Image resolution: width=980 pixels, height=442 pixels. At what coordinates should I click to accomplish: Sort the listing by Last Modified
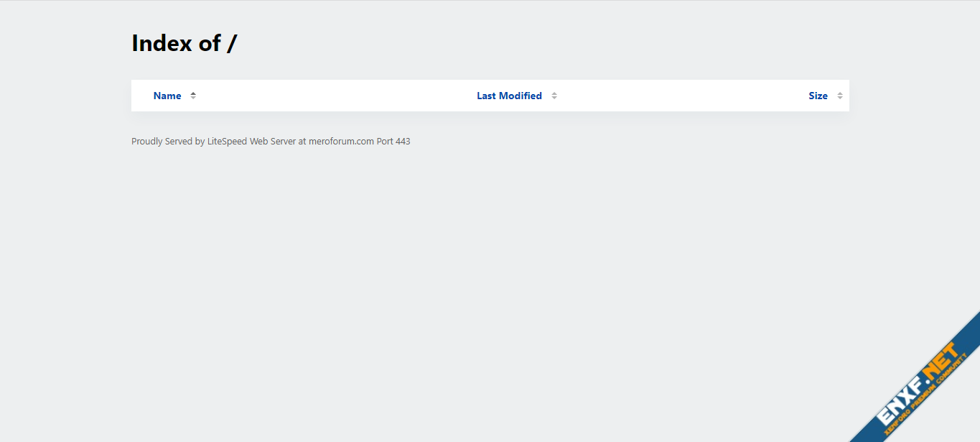tap(509, 96)
